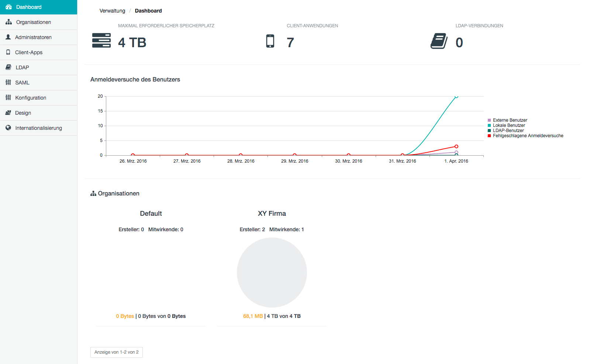
Task: Select the LDAP menu entry
Action: click(38, 67)
